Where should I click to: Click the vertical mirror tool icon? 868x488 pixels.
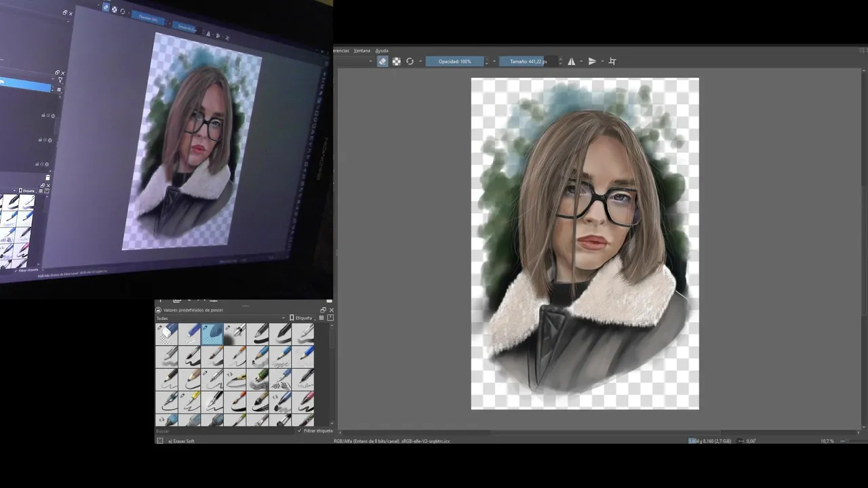tap(592, 61)
